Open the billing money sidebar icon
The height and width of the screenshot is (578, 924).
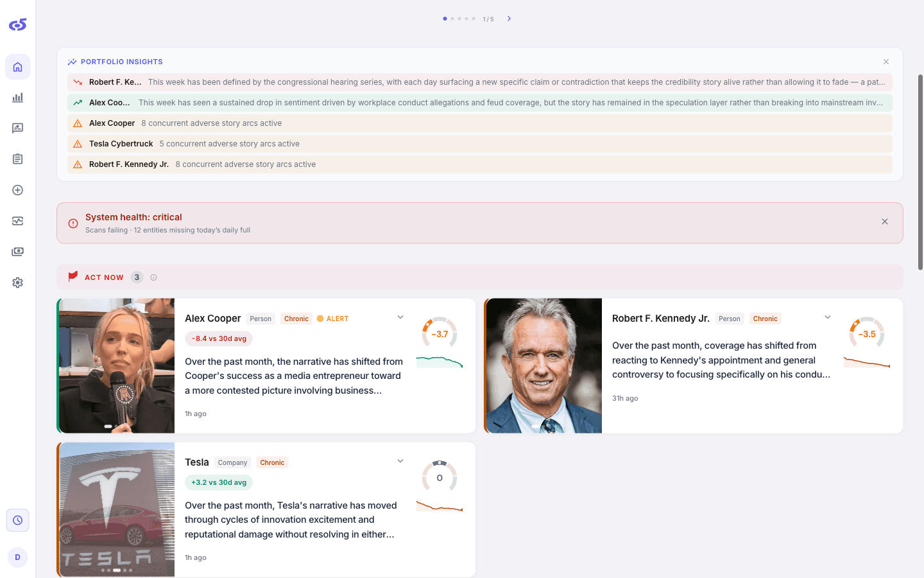[x=17, y=252]
